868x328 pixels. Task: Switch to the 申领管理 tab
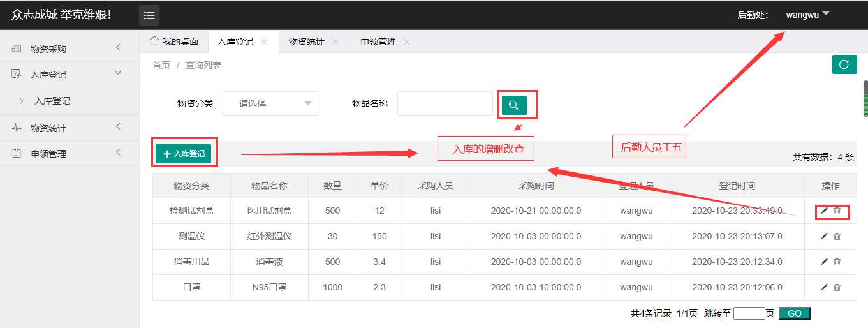(x=386, y=42)
